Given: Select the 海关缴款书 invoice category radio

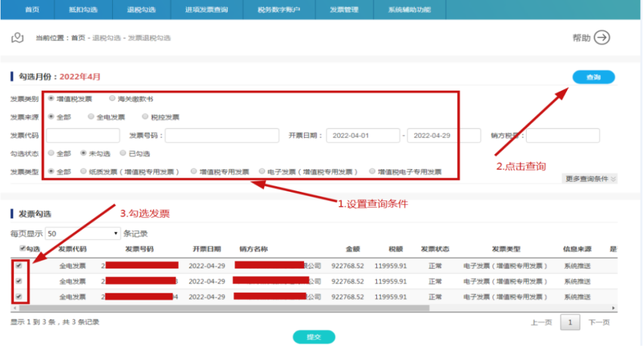Looking at the screenshot, I should click(113, 99).
